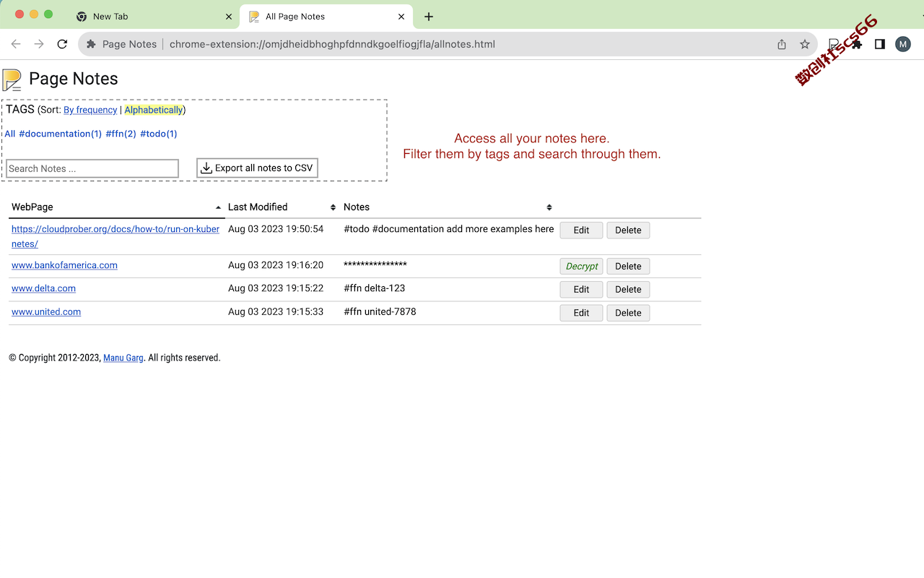Click 'Aug 03 2023 19:16:20' timestamp
This screenshot has width=924, height=578.
click(x=276, y=265)
